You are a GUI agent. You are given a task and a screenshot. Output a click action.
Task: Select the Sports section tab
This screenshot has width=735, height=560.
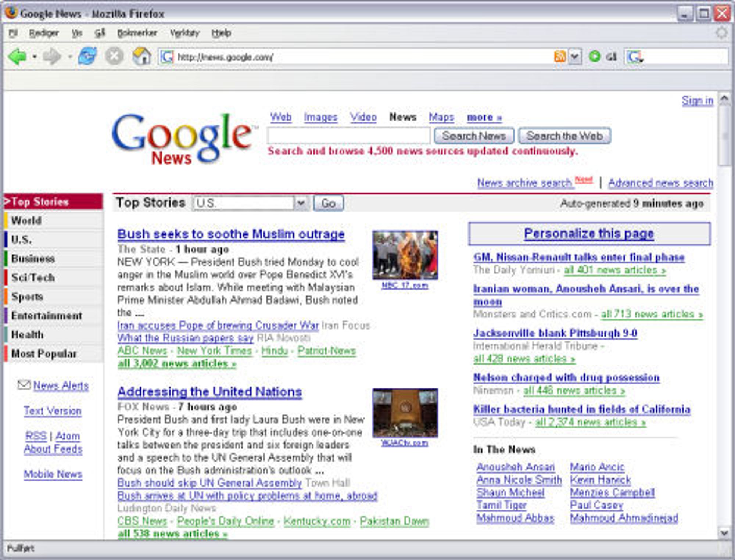click(x=54, y=297)
